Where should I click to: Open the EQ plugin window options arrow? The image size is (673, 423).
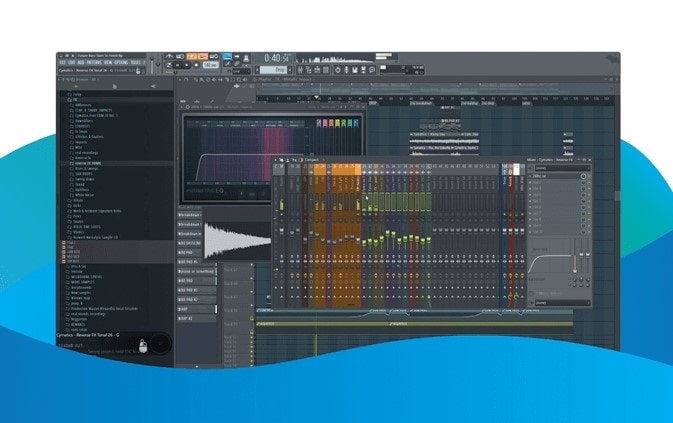tap(182, 107)
